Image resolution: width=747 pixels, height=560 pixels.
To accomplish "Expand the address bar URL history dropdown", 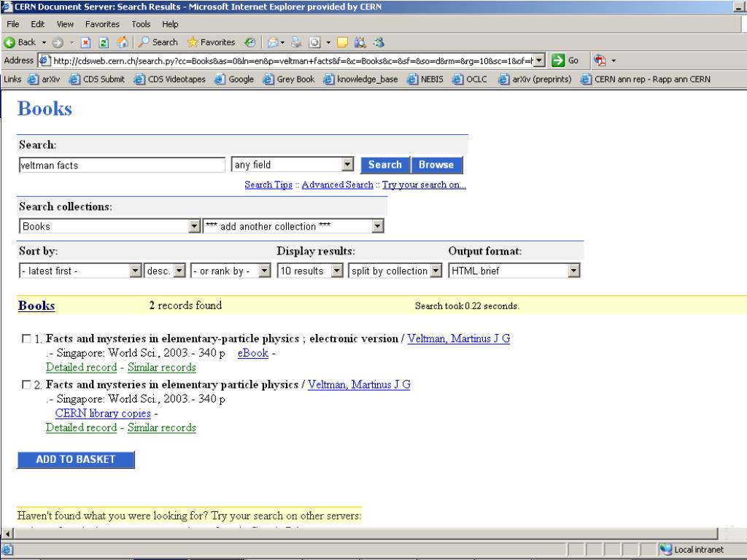I will 539,61.
